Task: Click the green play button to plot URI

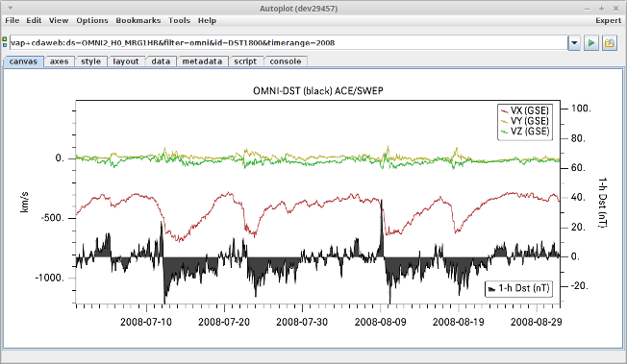Action: coord(591,43)
